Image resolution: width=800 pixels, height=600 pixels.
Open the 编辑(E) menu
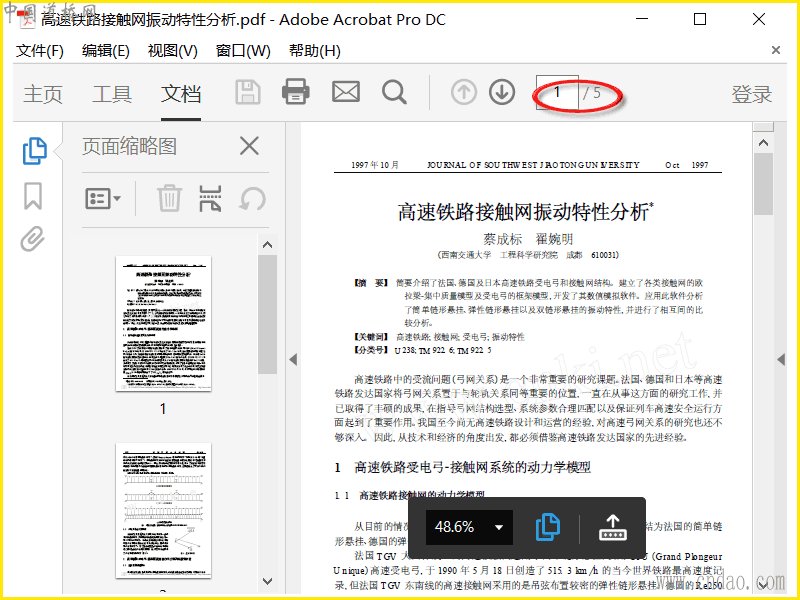coord(106,51)
